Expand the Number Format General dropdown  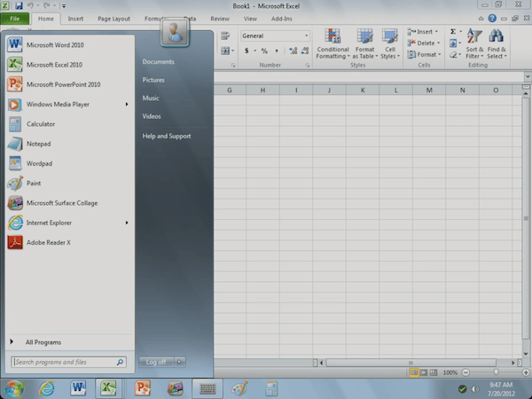point(307,36)
